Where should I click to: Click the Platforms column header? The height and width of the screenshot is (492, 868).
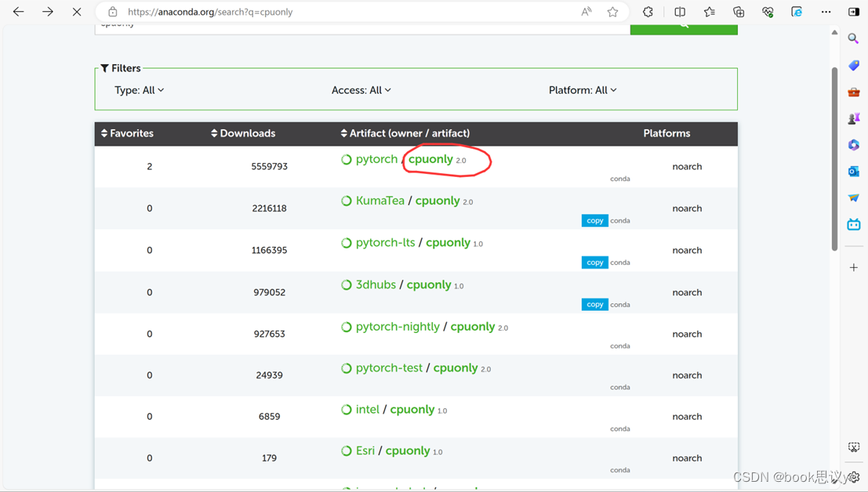pos(666,133)
